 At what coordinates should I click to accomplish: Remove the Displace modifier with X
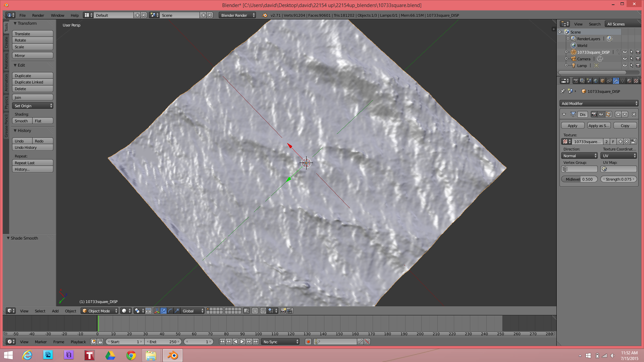pos(634,114)
